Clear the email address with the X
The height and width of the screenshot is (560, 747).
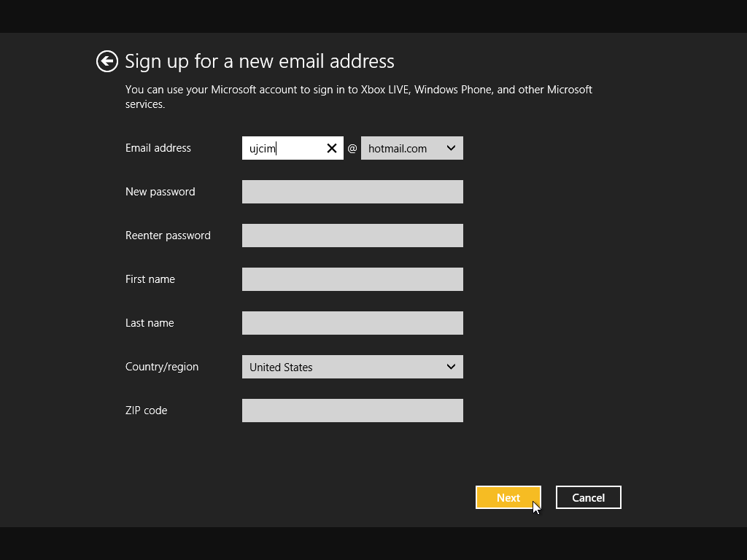click(331, 148)
